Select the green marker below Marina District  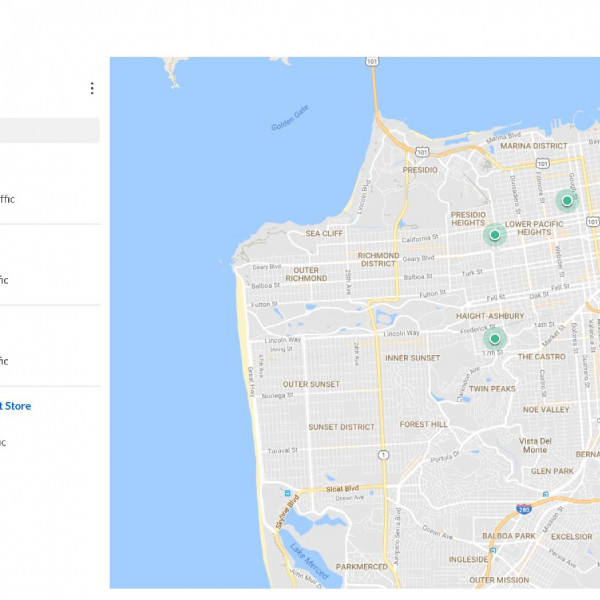567,200
